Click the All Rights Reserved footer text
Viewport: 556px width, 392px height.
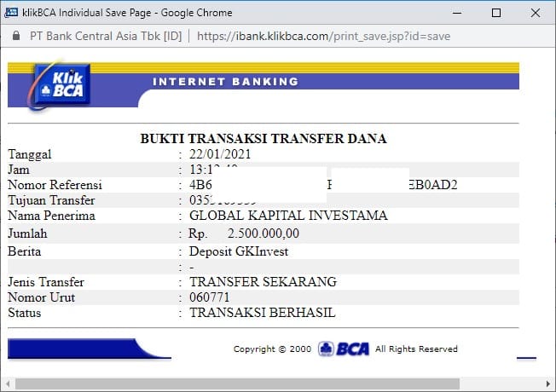[x=416, y=349]
